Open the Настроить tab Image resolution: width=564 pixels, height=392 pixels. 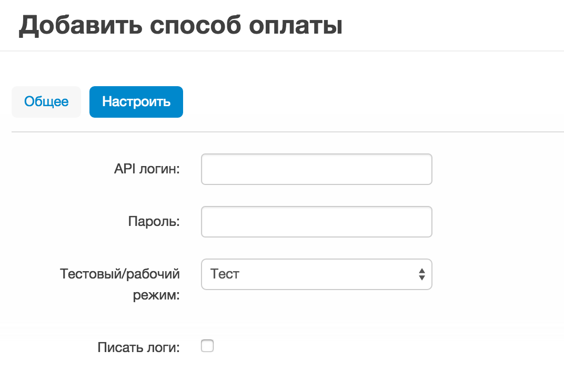136,101
